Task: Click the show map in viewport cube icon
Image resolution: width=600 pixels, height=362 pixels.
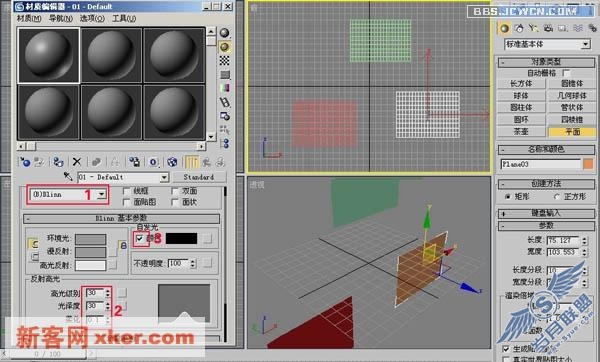Action: [172, 162]
